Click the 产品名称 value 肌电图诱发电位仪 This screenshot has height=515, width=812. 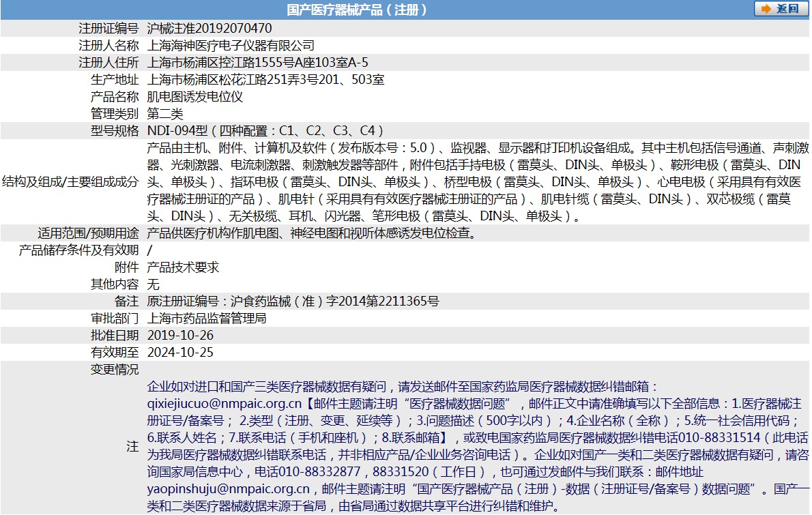pos(194,97)
